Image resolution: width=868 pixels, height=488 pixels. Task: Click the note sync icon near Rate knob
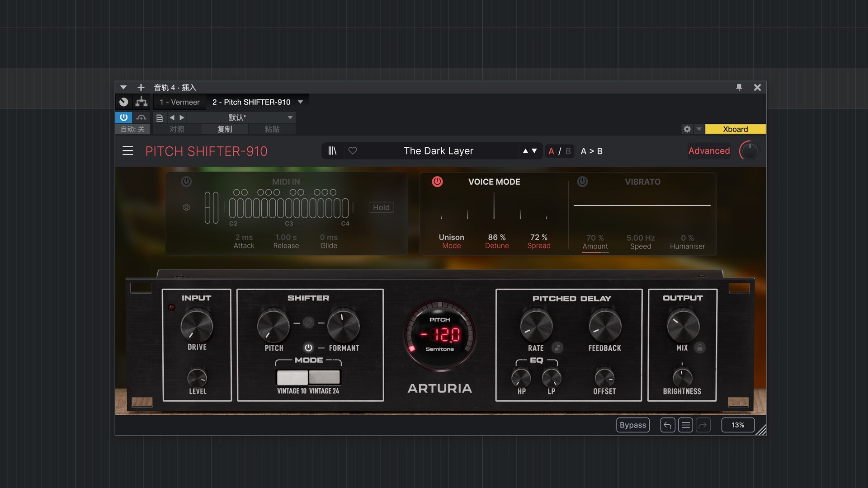(x=557, y=348)
